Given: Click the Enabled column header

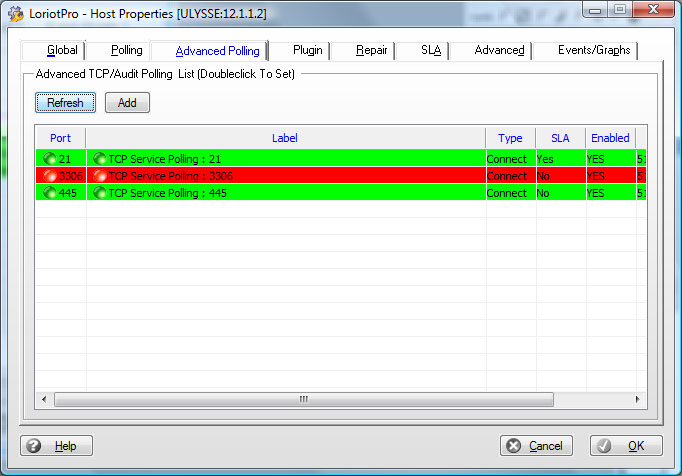Looking at the screenshot, I should 611,138.
